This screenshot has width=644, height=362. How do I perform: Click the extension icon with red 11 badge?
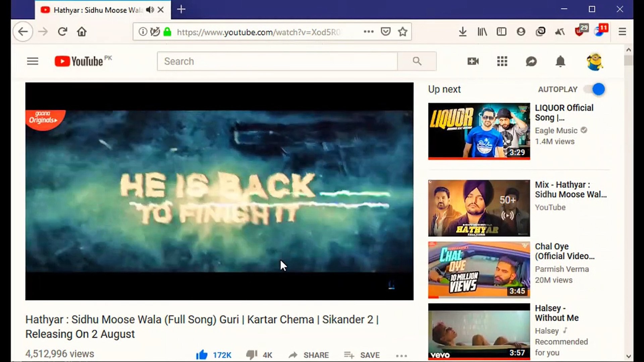tap(601, 30)
